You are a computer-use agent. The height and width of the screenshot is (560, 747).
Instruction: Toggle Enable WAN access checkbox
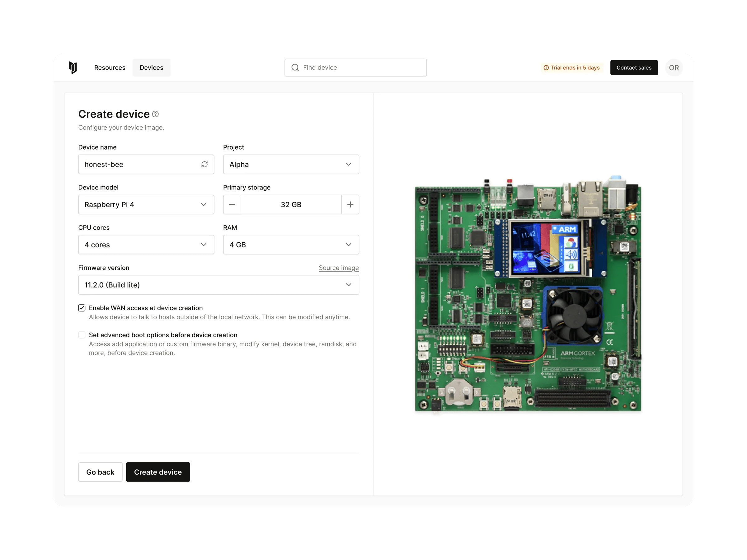82,308
